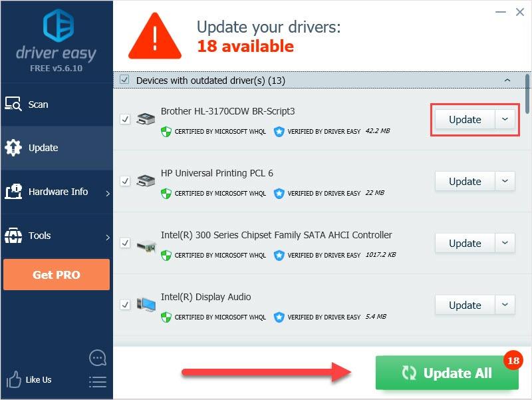Select the Update gear icon in sidebar
Image resolution: width=532 pixels, height=400 pixels.
pos(13,148)
